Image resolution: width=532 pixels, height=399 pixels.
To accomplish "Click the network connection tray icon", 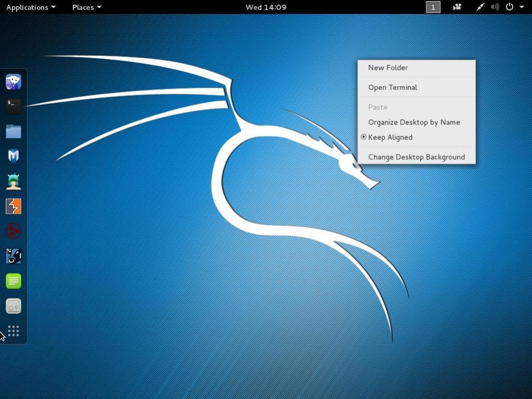I will (480, 7).
